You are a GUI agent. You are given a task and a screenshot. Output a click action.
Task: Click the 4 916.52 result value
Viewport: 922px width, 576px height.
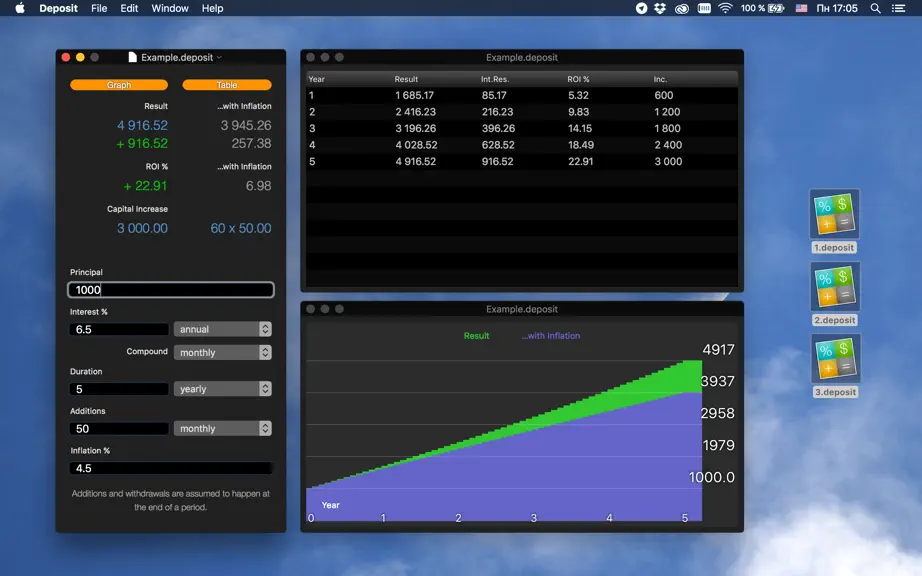click(x=142, y=125)
